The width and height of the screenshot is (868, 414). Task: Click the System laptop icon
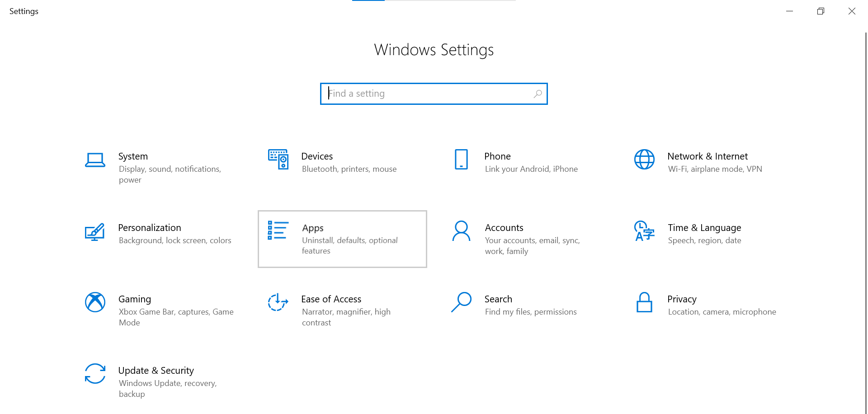point(95,160)
